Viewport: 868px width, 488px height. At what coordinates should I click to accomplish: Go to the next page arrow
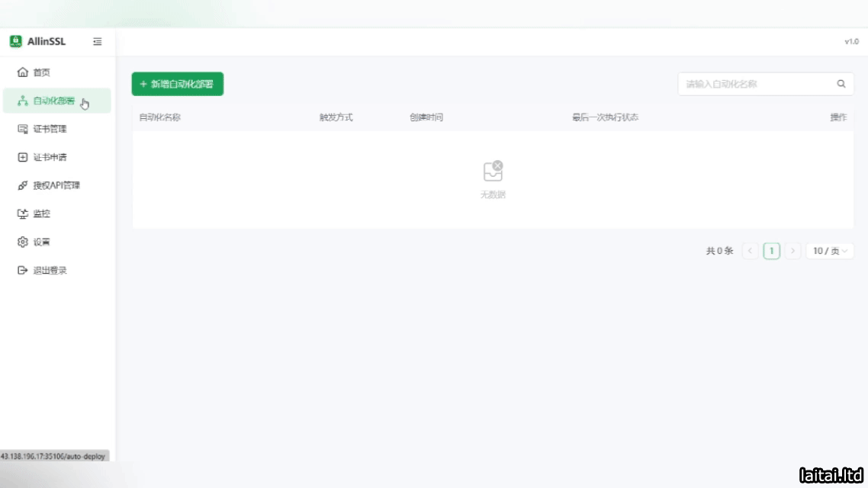(x=793, y=251)
